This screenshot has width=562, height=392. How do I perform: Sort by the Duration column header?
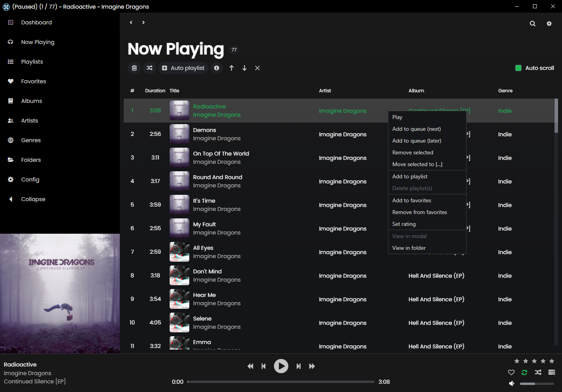point(155,91)
